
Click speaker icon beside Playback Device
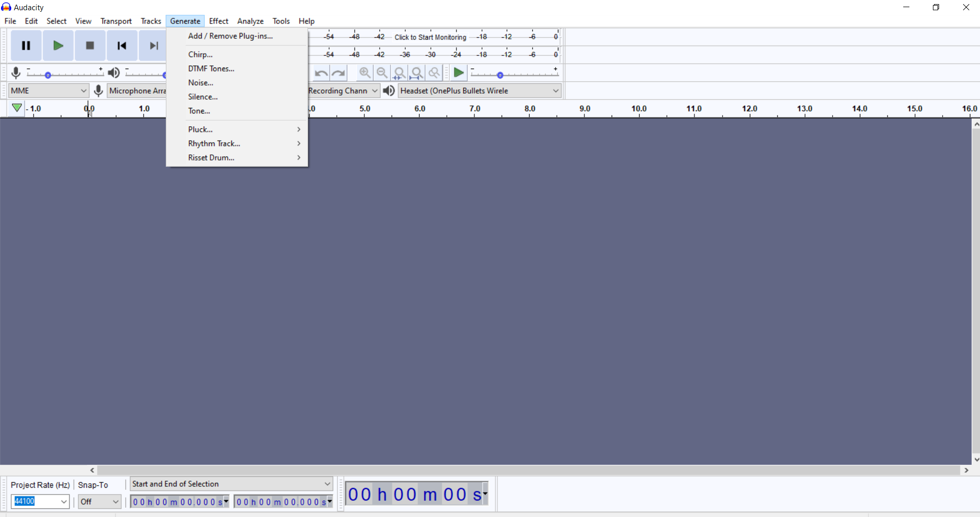(x=389, y=91)
